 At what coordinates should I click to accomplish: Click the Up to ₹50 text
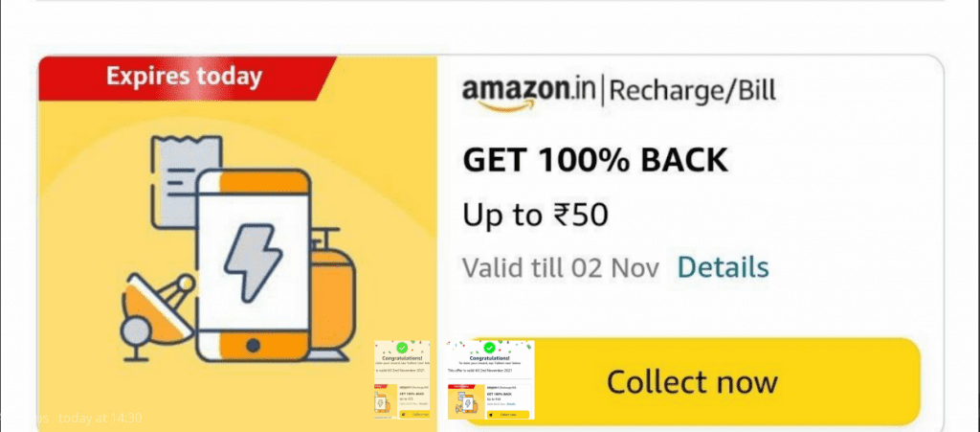tap(535, 216)
